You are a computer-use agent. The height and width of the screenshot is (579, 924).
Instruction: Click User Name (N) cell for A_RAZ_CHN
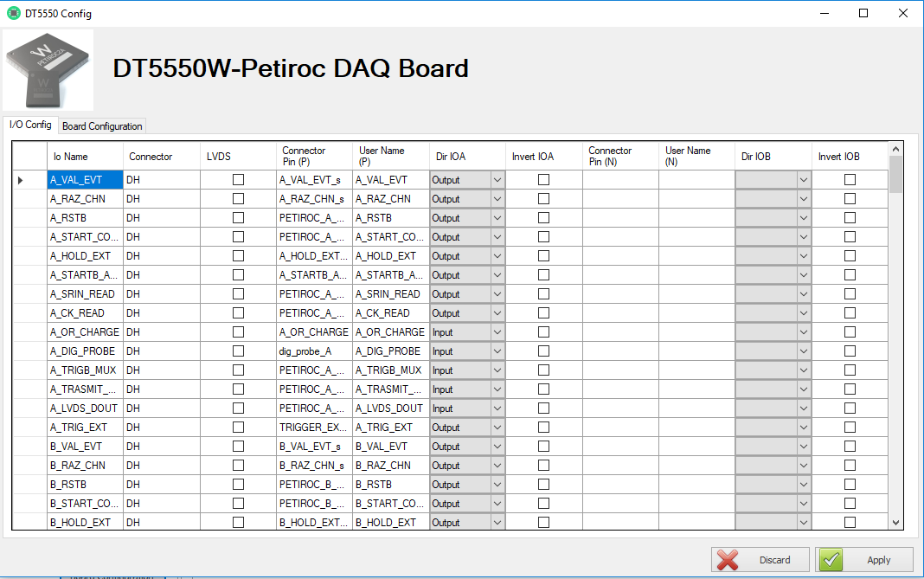[696, 199]
